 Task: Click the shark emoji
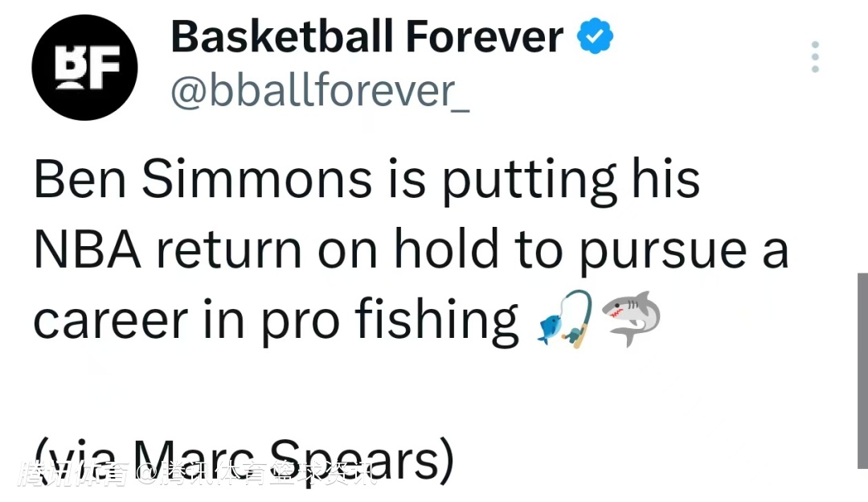pos(633,319)
